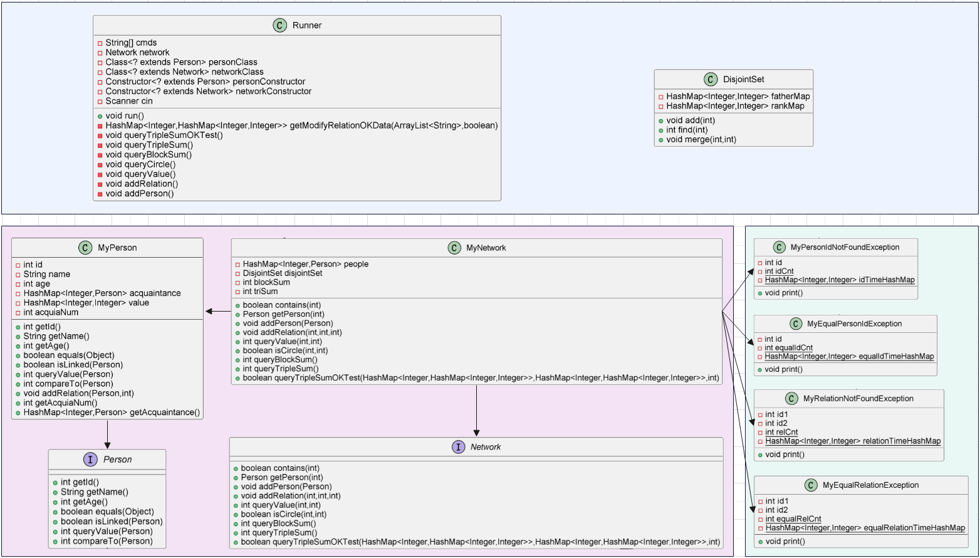Screen dimensions: 980x558
Task: Click 'equalRelationTimeHashMap' static field
Action: [865, 528]
